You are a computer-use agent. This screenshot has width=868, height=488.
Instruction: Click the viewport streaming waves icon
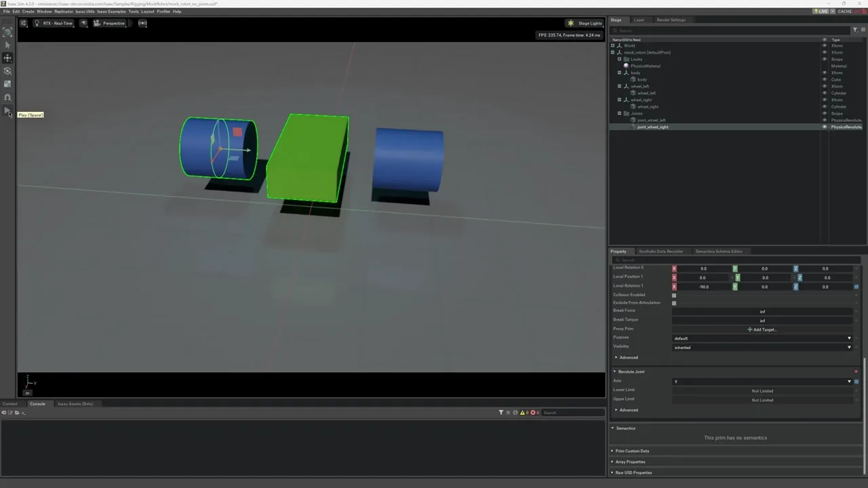142,23
